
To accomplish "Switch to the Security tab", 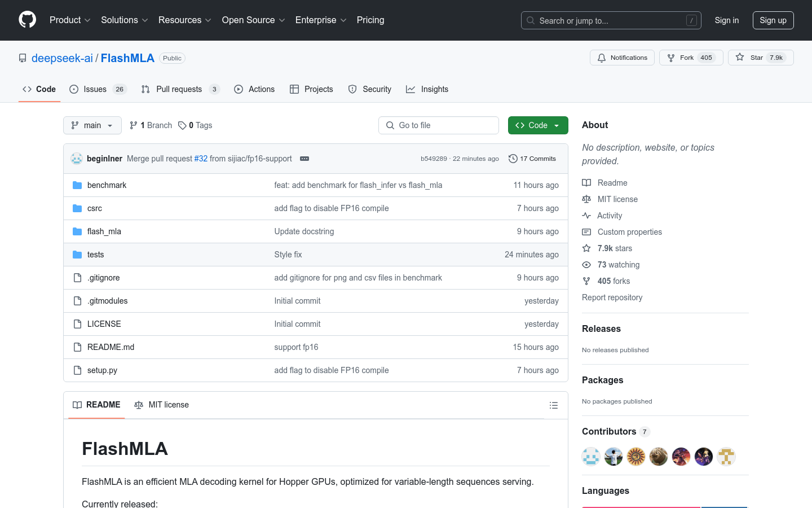I will coord(370,89).
